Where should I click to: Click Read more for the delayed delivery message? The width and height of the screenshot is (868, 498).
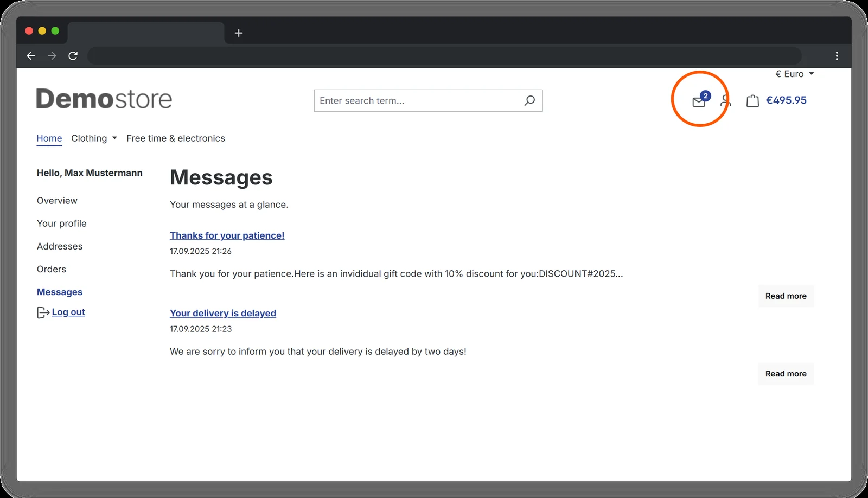pyautogui.click(x=786, y=374)
